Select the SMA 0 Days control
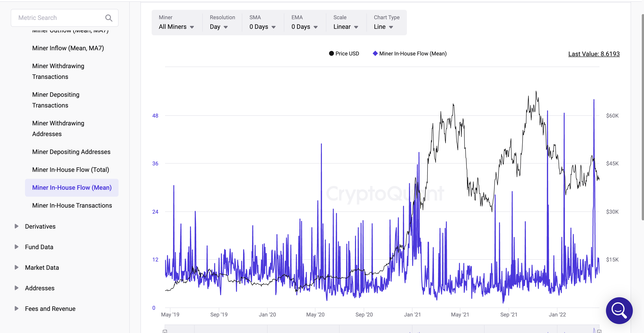The height and width of the screenshot is (333, 644). pos(261,27)
